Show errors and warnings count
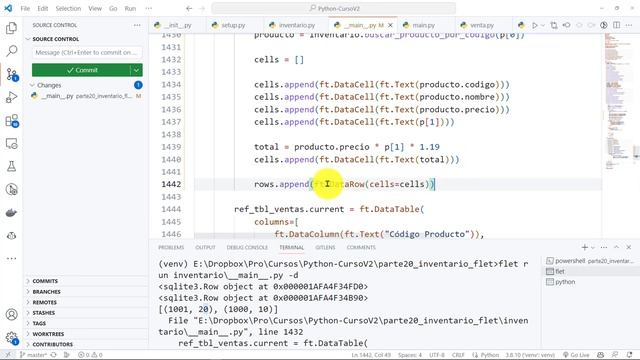 point(90,355)
